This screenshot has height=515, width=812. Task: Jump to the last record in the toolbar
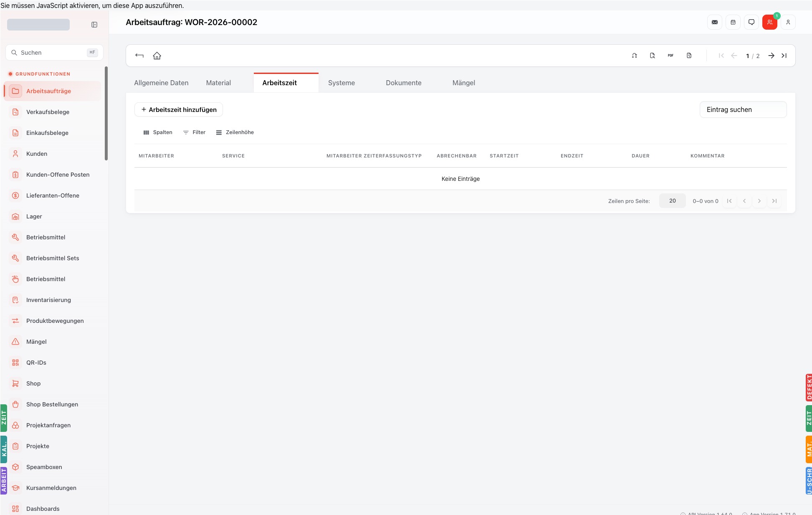784,56
